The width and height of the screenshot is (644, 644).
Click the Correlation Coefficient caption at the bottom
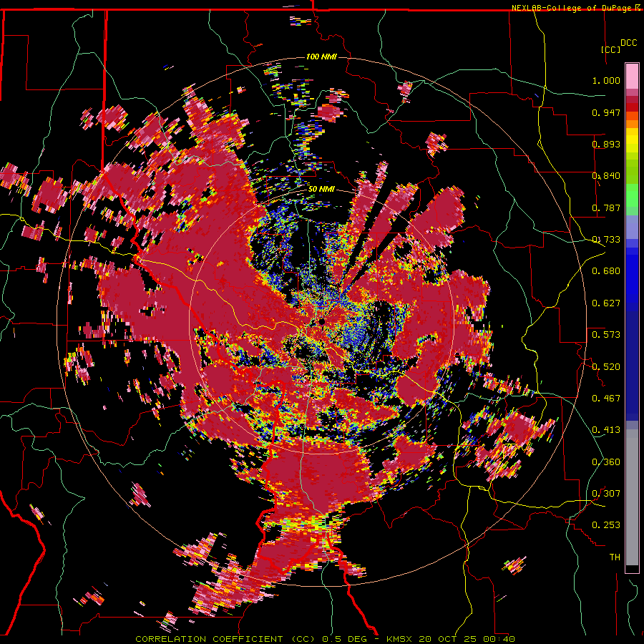point(325,639)
